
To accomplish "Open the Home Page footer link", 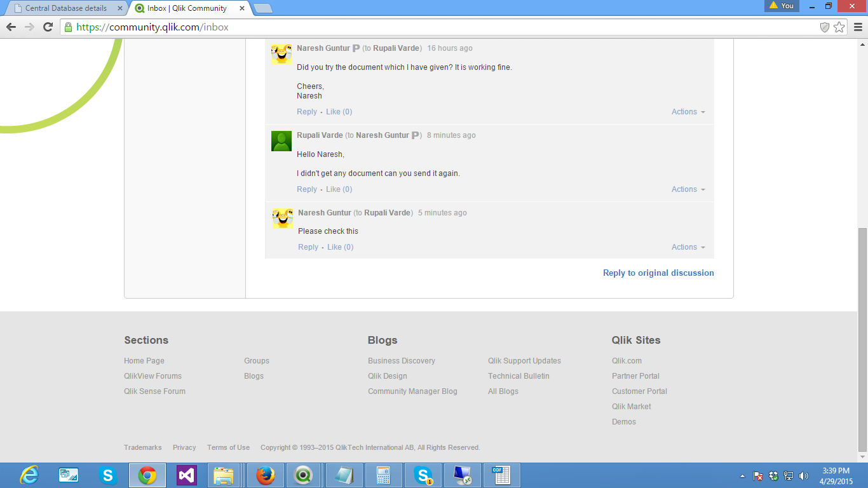I will (x=144, y=361).
